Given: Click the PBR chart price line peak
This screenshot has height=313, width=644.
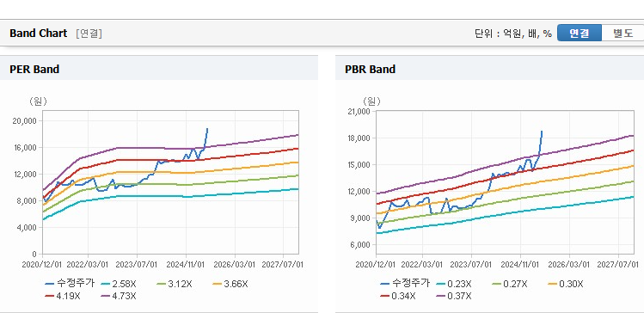Looking at the screenshot, I should point(542,132).
